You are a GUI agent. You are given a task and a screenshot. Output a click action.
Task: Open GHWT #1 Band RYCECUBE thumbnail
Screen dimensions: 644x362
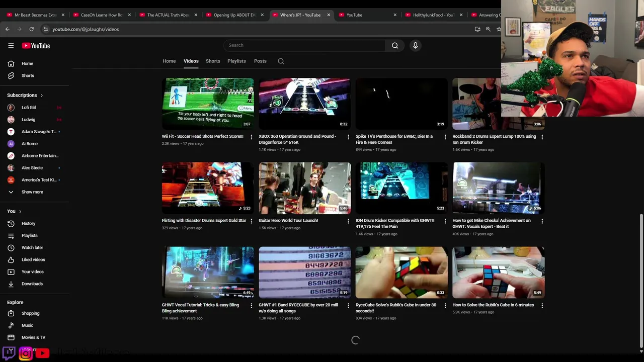305,272
